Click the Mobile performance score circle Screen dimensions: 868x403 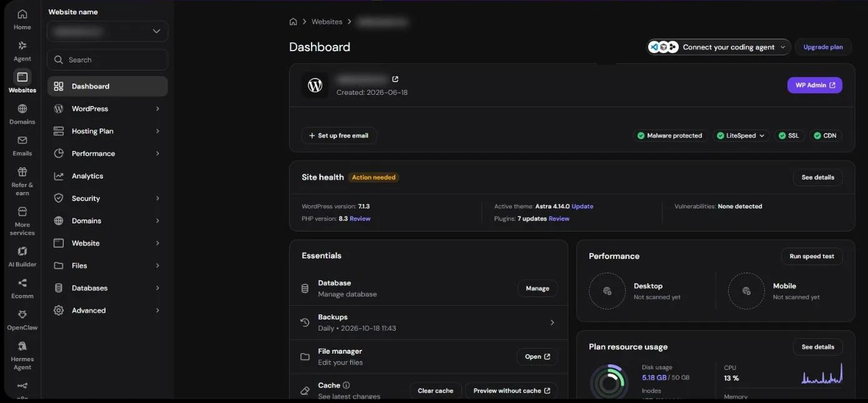746,291
